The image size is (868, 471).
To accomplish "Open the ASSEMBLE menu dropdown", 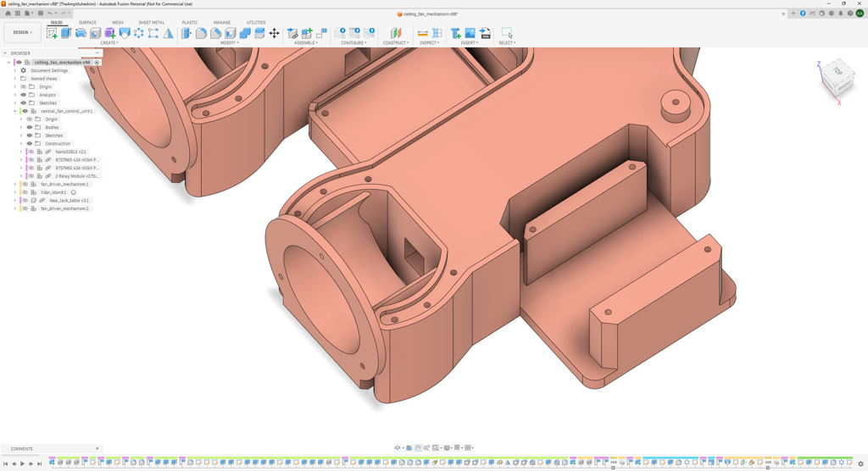I will 305,42.
